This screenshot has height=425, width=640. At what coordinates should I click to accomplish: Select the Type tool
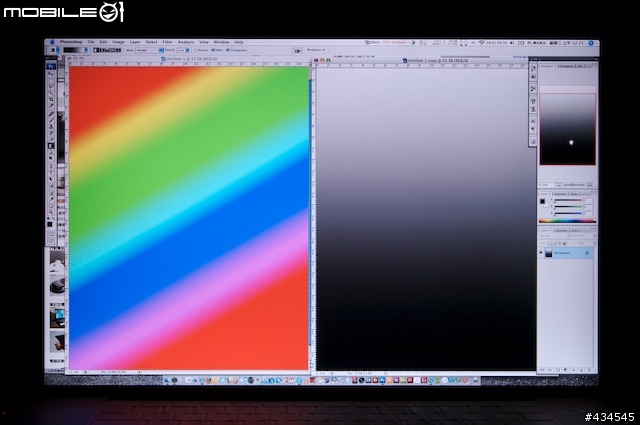(51, 172)
